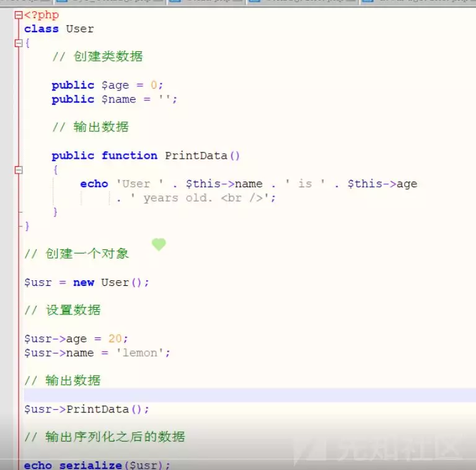Click the string 'lemon' in the $usr->name assignment
This screenshot has height=470, width=476.
[140, 353]
